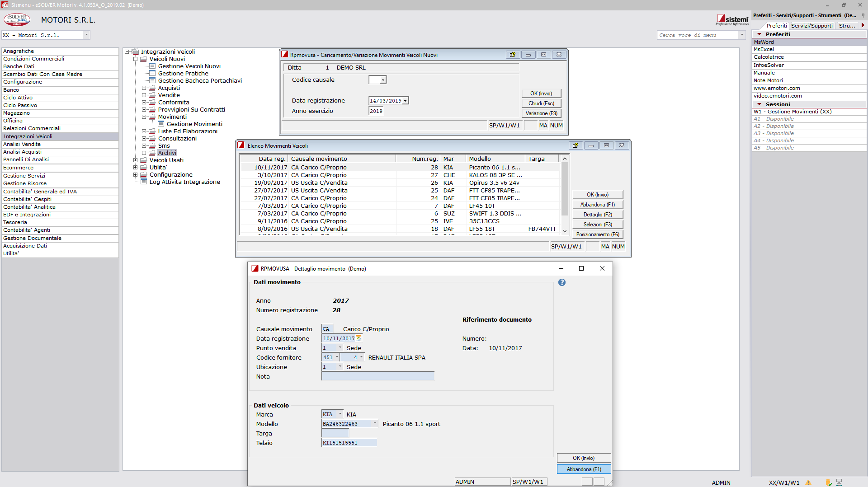
Task: Click Abbandona (F1) in the Elenco Movimenti window
Action: 598,205
